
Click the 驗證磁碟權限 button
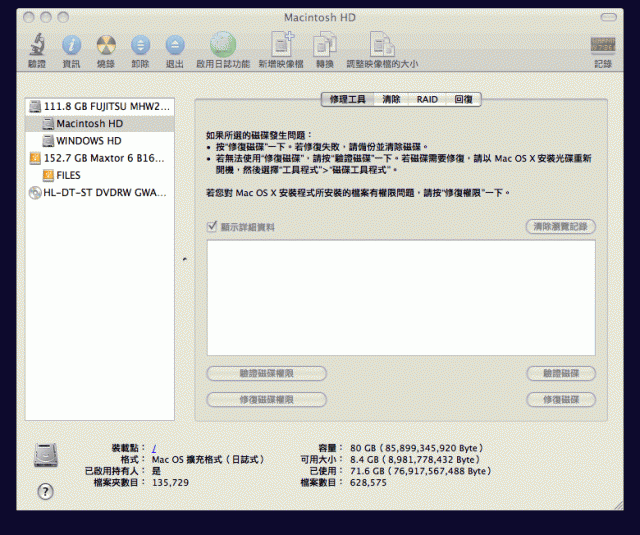(x=266, y=373)
